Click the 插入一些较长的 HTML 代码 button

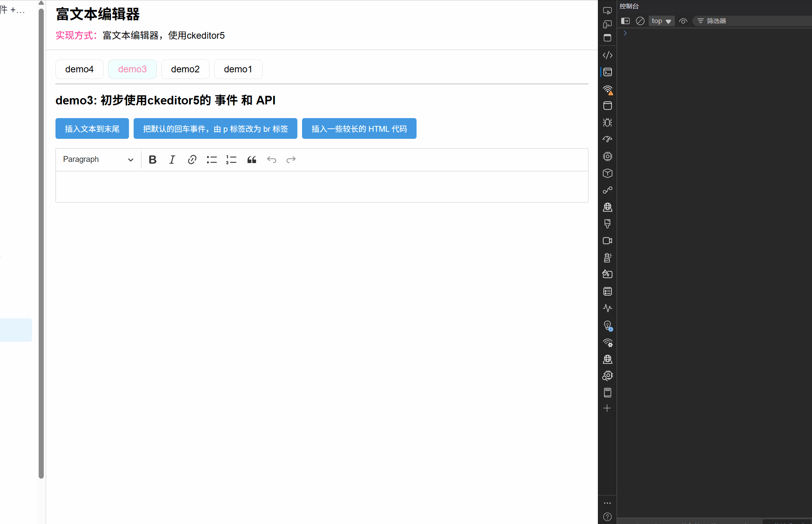point(359,129)
